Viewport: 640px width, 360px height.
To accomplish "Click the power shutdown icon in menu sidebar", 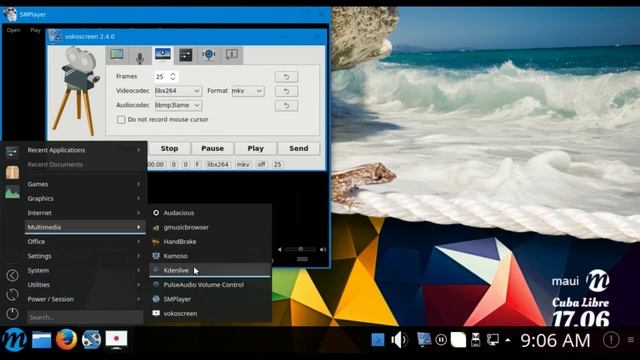I will [12, 313].
